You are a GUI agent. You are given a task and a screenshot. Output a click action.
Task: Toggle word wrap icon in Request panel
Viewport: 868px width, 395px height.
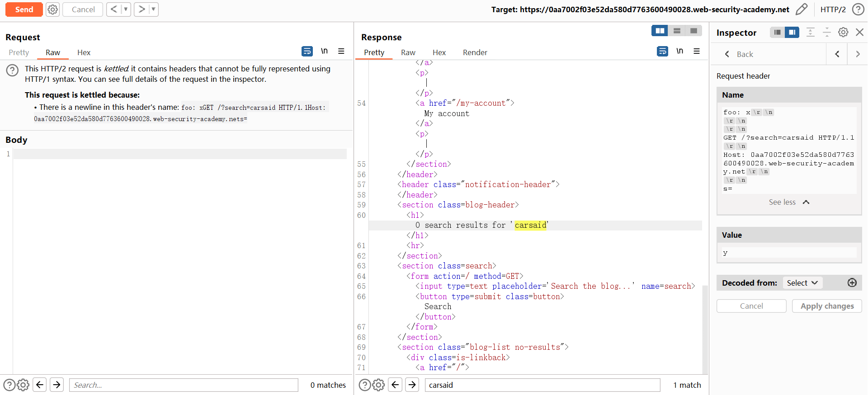[307, 52]
